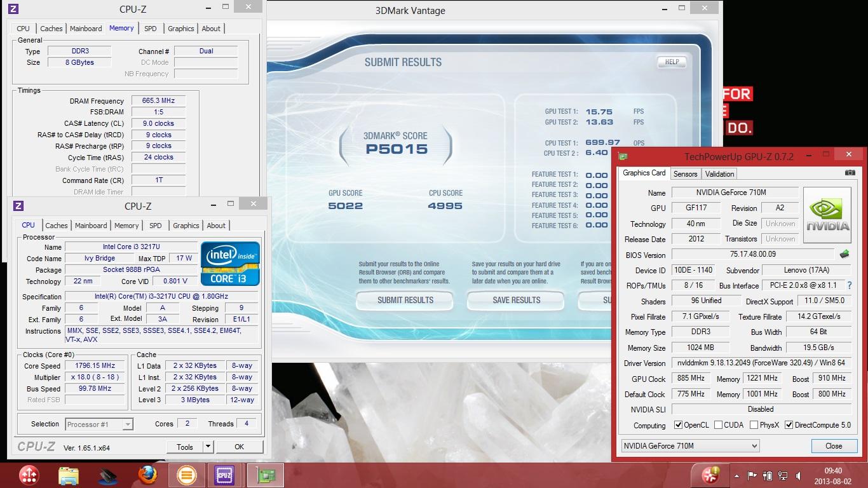Screen dimensions: 868x488
Task: Click the battery power tray icon
Action: (x=768, y=475)
